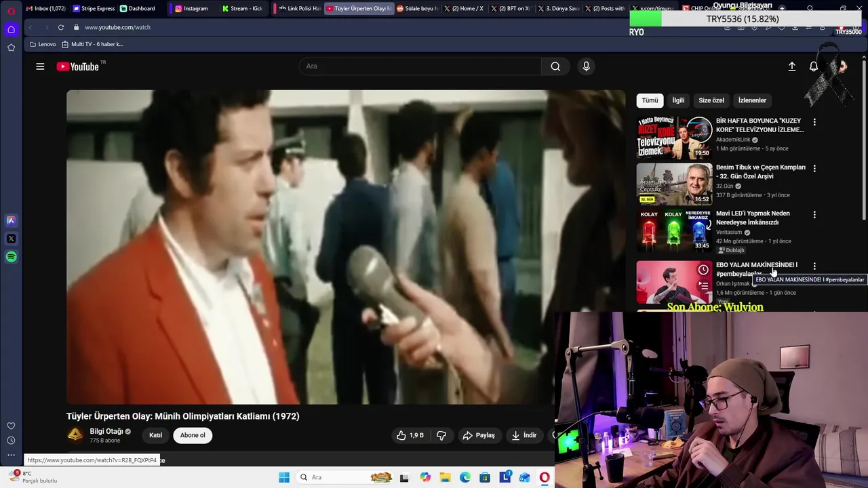The width and height of the screenshot is (868, 488).
Task: Switch to the Stripe Express tab
Action: pos(94,8)
